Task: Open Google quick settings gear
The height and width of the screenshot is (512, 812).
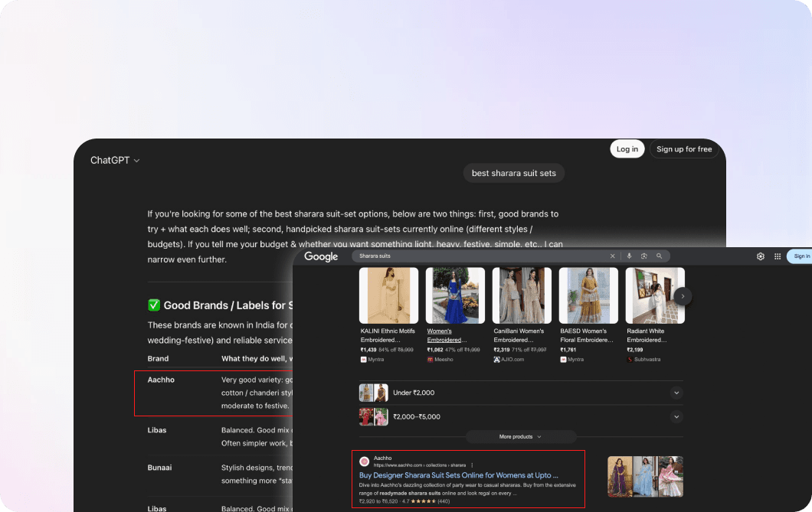Action: point(761,256)
